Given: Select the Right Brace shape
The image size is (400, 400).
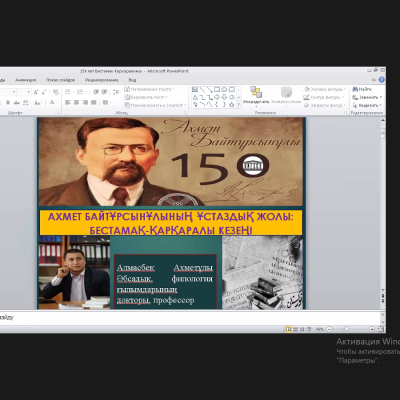Looking at the screenshot, I should pyautogui.click(x=224, y=105).
